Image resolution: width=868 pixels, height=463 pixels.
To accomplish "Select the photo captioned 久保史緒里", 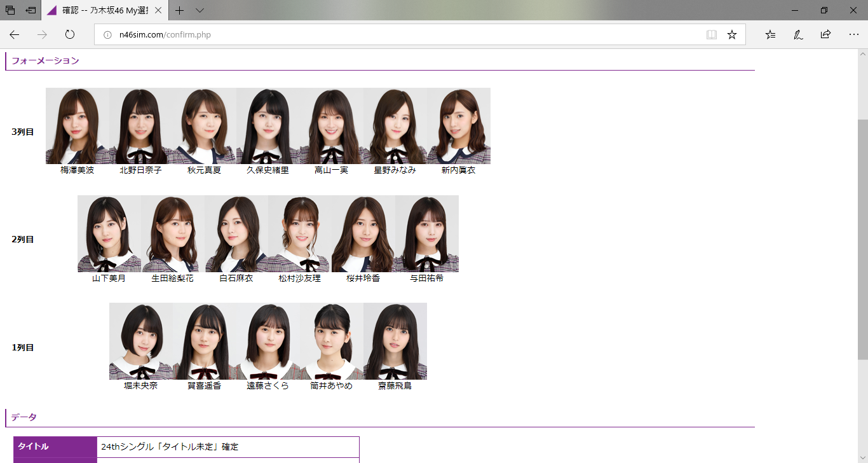I will click(x=268, y=126).
